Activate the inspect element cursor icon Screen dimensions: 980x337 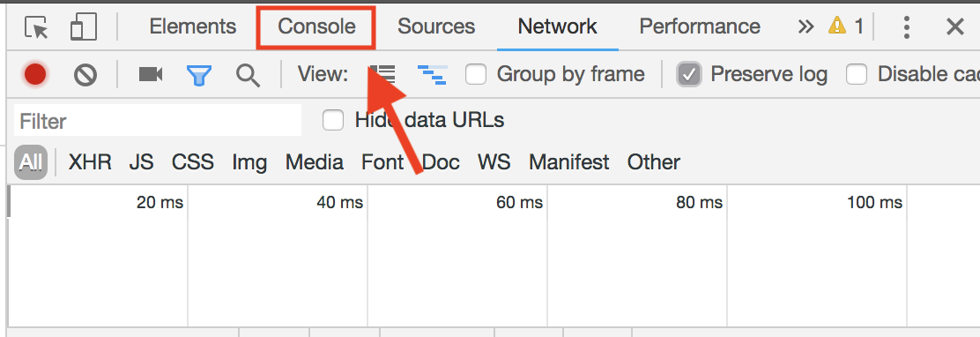[x=36, y=26]
